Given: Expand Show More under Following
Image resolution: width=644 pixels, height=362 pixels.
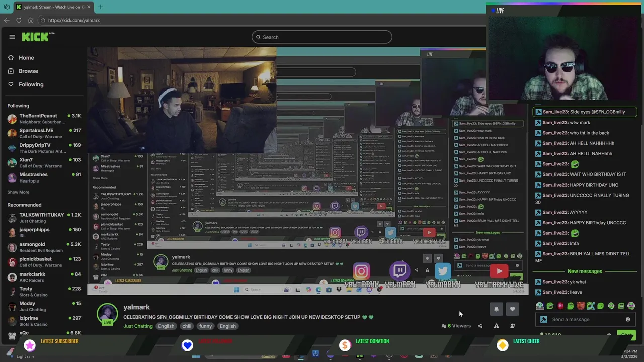Looking at the screenshot, I should pos(18,192).
